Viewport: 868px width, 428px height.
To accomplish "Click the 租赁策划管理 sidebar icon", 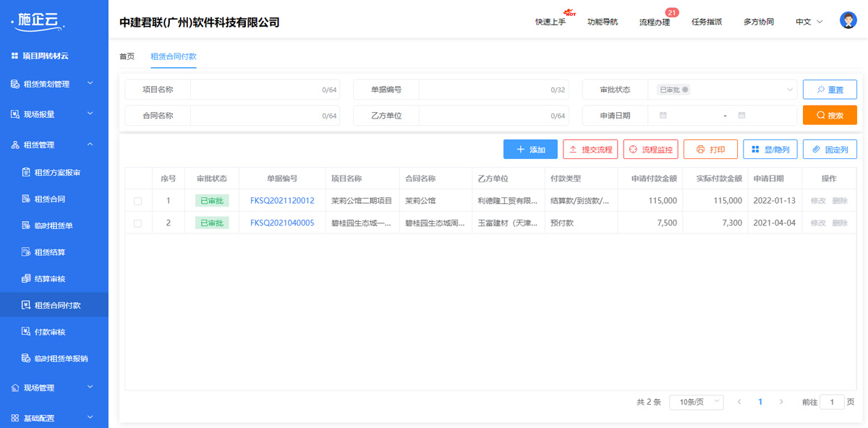I will 15,84.
